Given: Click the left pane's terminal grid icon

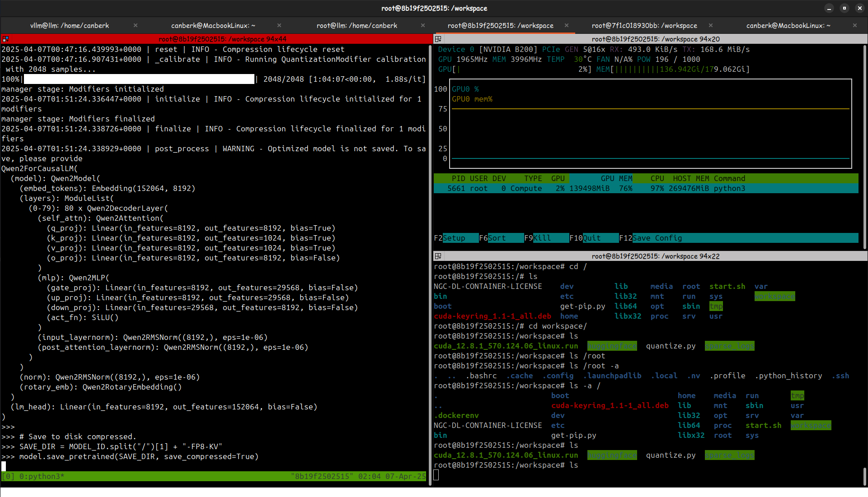Looking at the screenshot, I should (x=5, y=39).
